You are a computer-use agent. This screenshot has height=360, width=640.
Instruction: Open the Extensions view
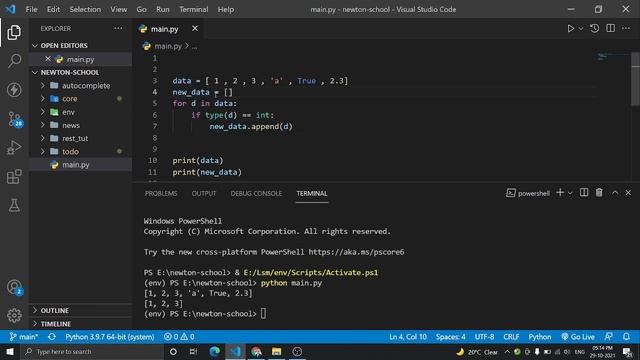click(x=14, y=177)
